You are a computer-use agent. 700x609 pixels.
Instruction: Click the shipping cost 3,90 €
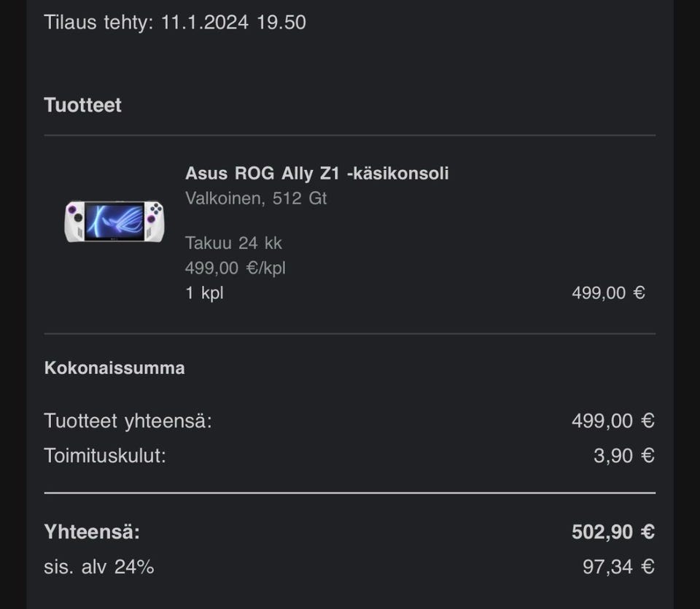tap(623, 456)
